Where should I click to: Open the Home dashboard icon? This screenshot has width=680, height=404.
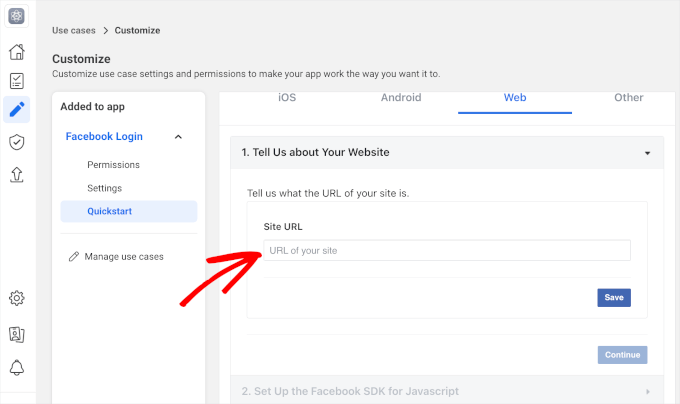point(16,52)
